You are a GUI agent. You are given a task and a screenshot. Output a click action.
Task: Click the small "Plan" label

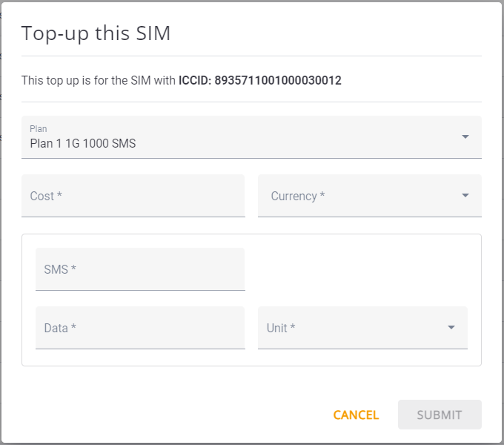point(38,129)
